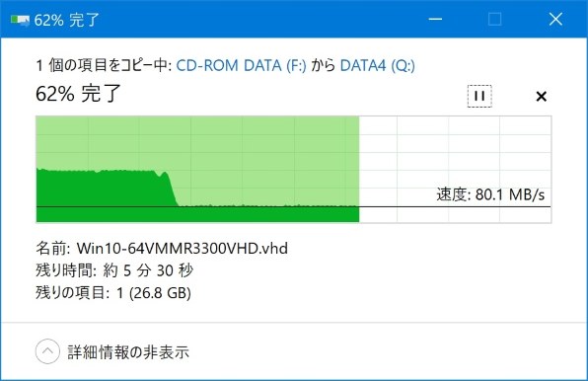Click the disabled maximize button
Image resolution: width=588 pixels, height=381 pixels.
(x=495, y=19)
